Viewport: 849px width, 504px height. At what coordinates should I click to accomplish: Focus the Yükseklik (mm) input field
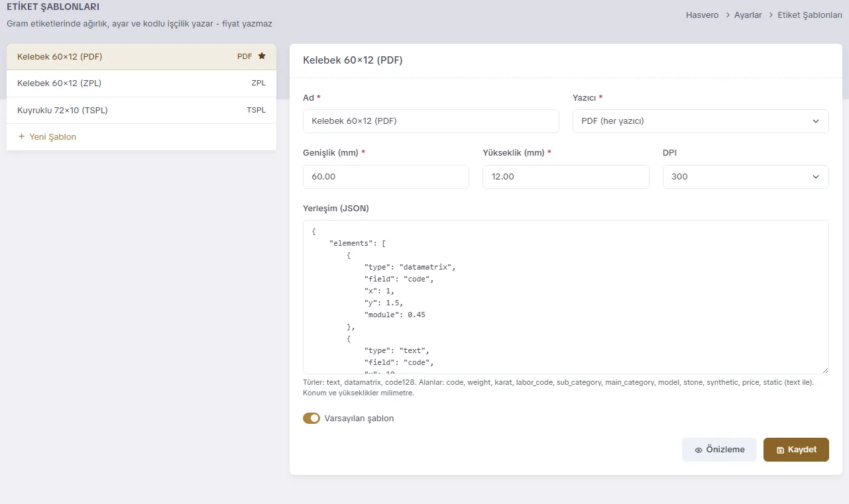coord(566,177)
